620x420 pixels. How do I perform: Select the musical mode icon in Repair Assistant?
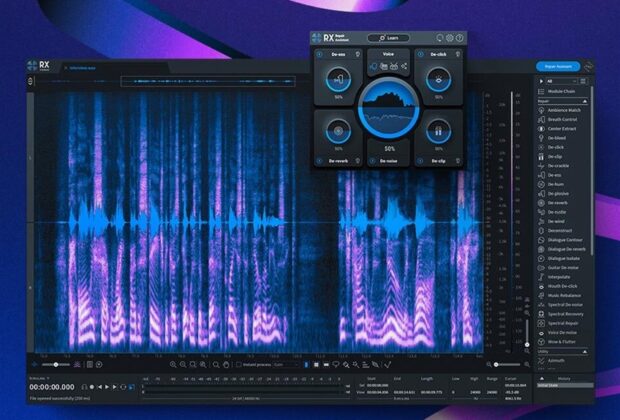(x=384, y=66)
